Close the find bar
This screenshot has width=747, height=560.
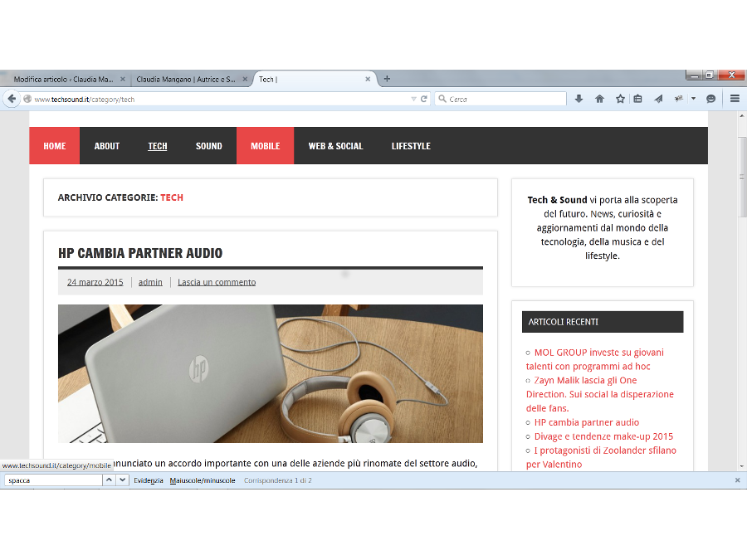[738, 480]
